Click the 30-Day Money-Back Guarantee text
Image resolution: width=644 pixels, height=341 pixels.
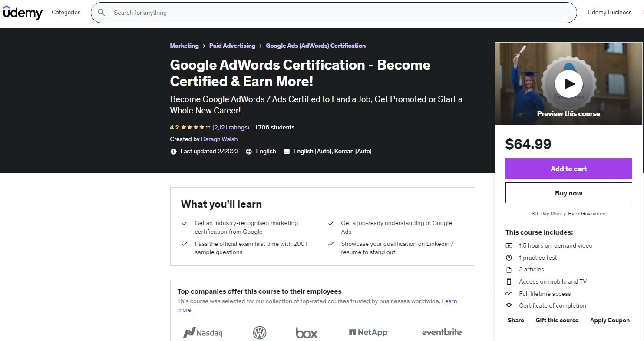(568, 214)
